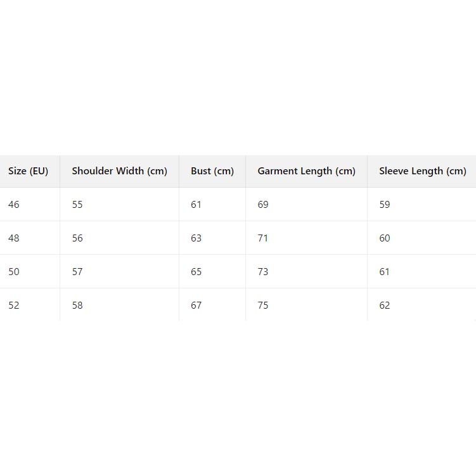
Task: Click the size 50 cell
Action: [14, 272]
